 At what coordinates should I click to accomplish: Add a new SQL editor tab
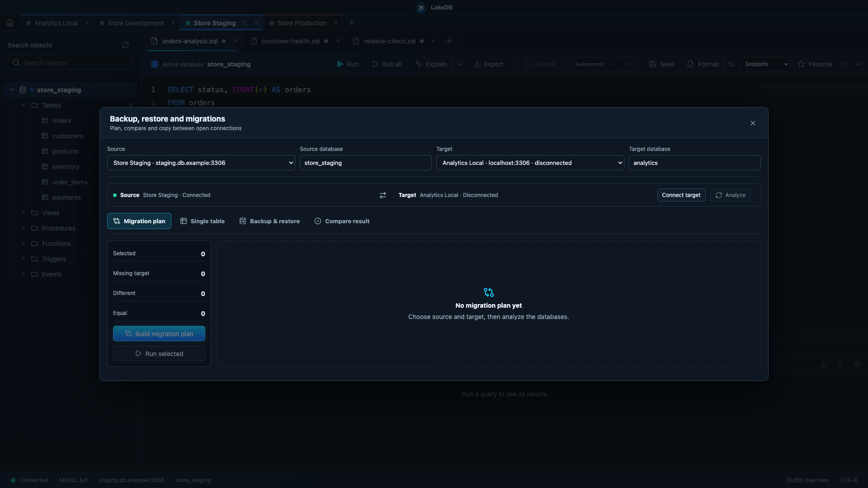point(449,41)
